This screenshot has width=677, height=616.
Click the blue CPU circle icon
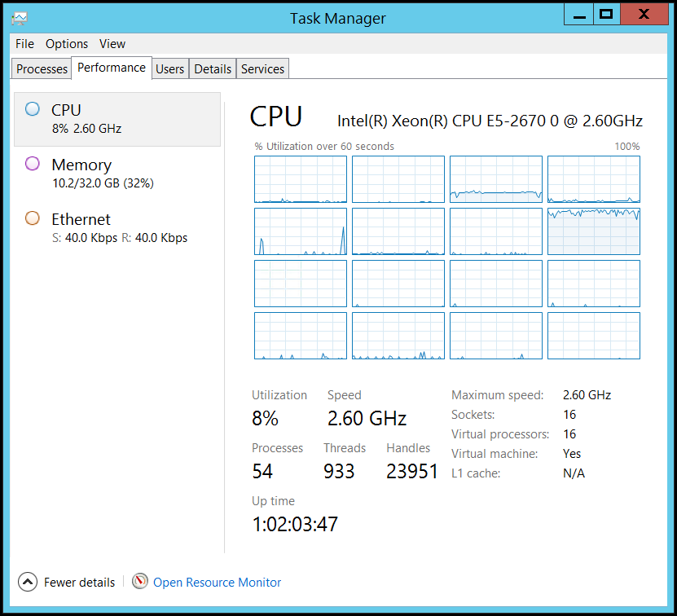pos(33,109)
